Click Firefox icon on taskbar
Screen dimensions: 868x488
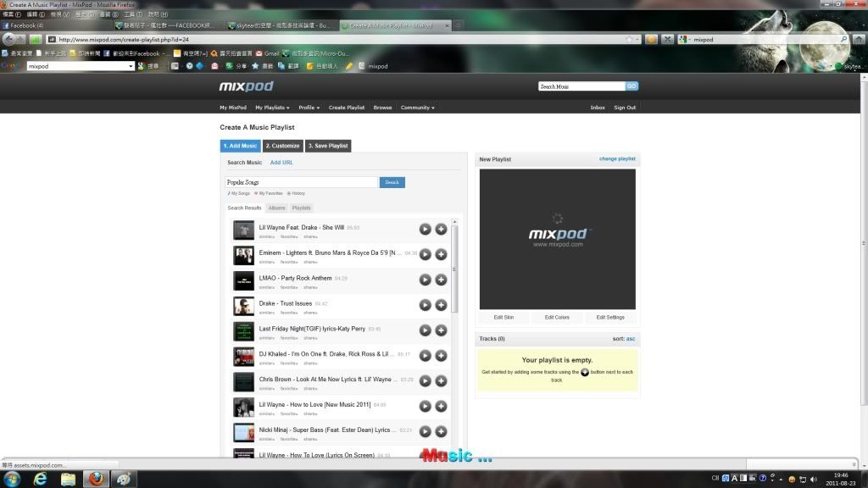tap(96, 479)
